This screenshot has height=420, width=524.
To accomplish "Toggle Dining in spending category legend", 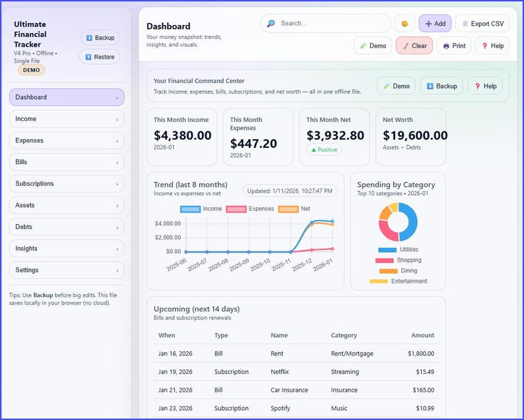I will pos(398,271).
